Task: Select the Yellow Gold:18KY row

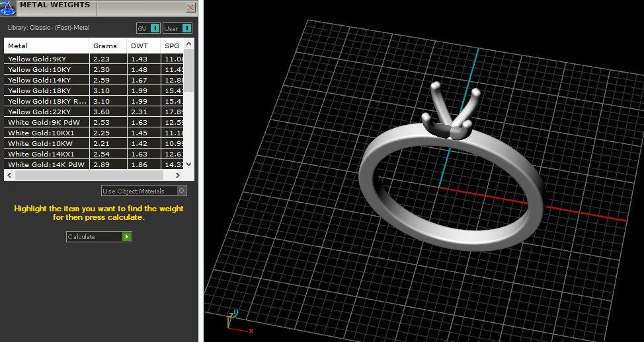Action: point(94,90)
